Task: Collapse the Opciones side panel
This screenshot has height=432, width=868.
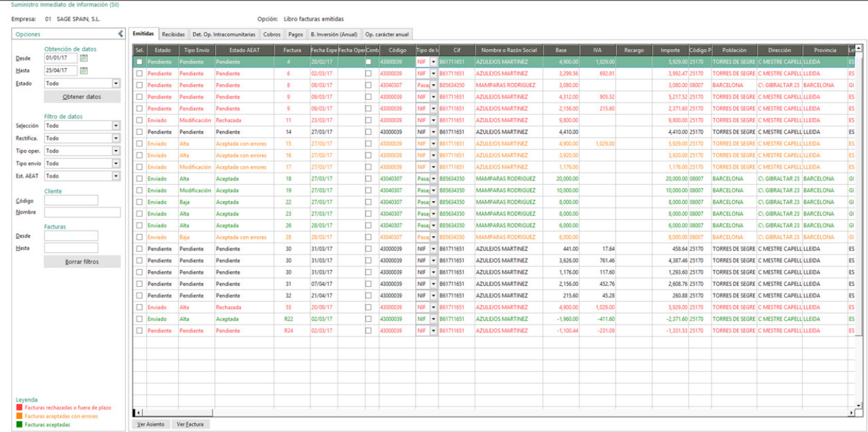Action: tap(120, 34)
